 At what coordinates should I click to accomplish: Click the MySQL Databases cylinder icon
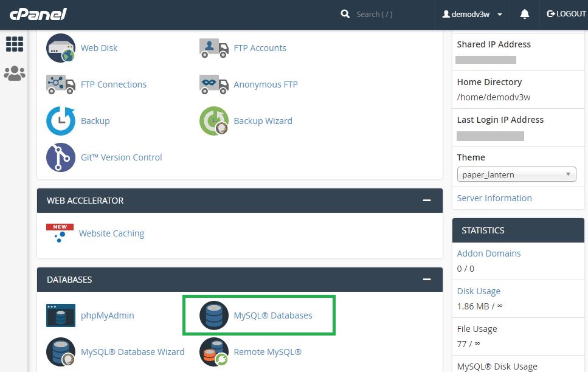(214, 315)
